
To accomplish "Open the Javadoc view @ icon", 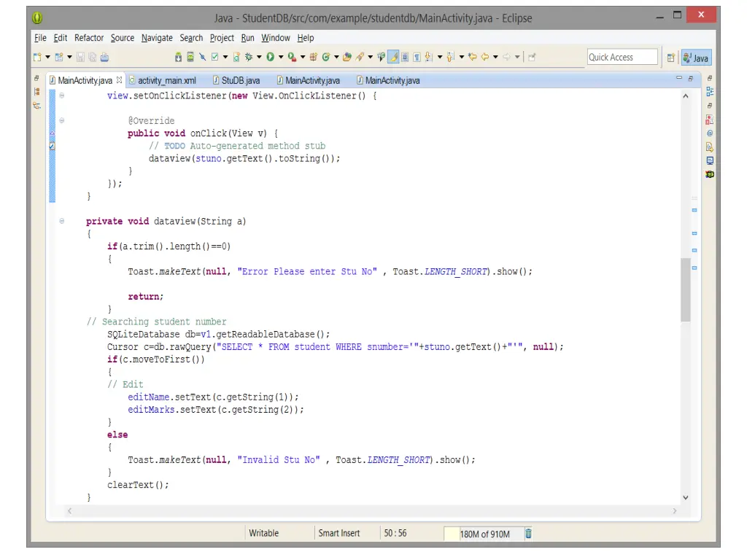I will 710,133.
